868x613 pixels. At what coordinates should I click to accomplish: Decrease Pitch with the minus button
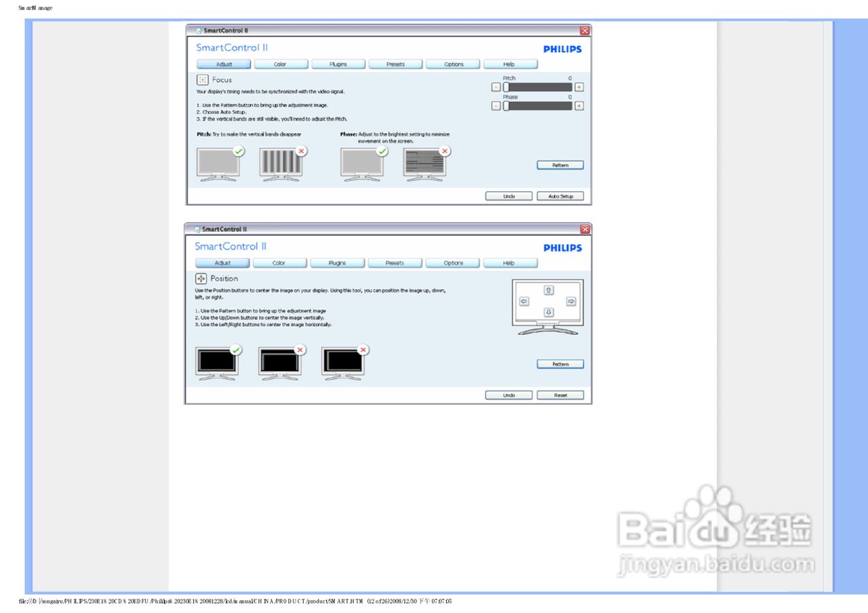pyautogui.click(x=496, y=87)
